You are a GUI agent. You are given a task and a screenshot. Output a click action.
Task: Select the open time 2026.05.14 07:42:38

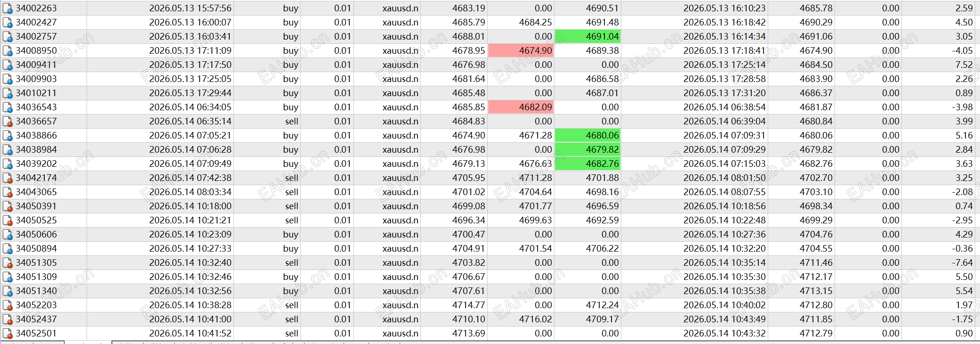tap(190, 178)
